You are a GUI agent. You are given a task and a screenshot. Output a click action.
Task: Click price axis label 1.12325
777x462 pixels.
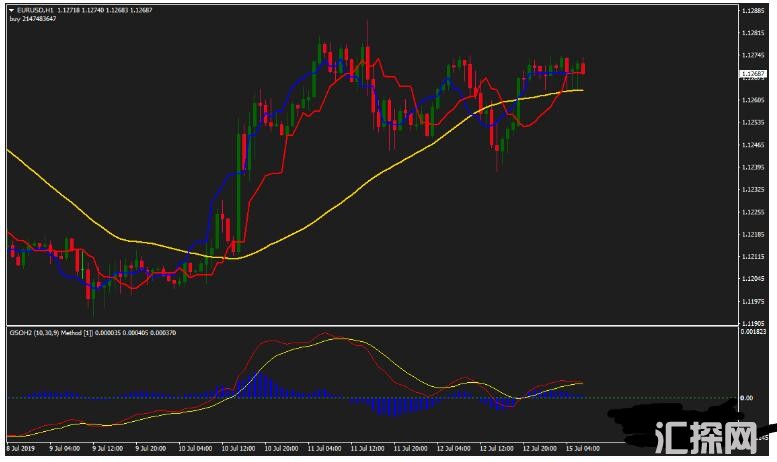click(753, 190)
